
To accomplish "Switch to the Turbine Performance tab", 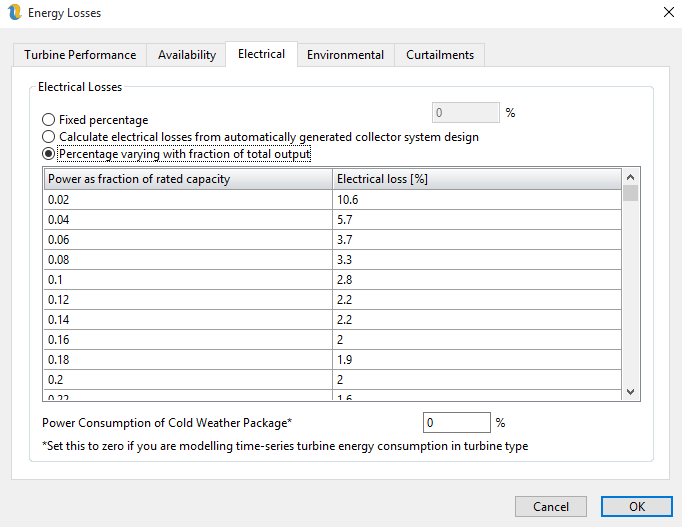I will point(80,55).
